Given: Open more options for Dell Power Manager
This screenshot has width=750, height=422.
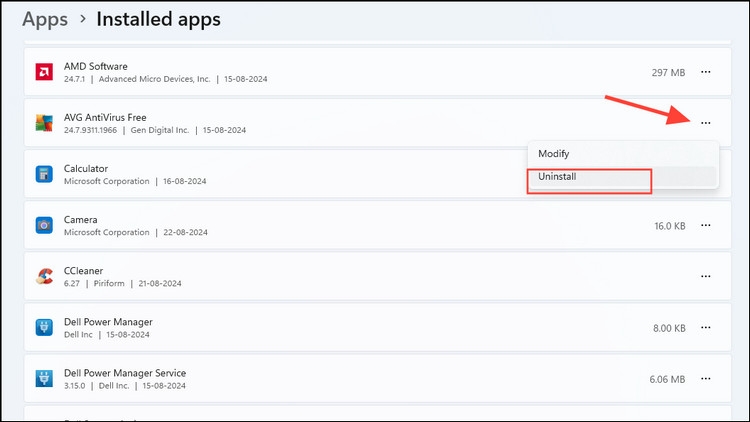Looking at the screenshot, I should pos(706,328).
